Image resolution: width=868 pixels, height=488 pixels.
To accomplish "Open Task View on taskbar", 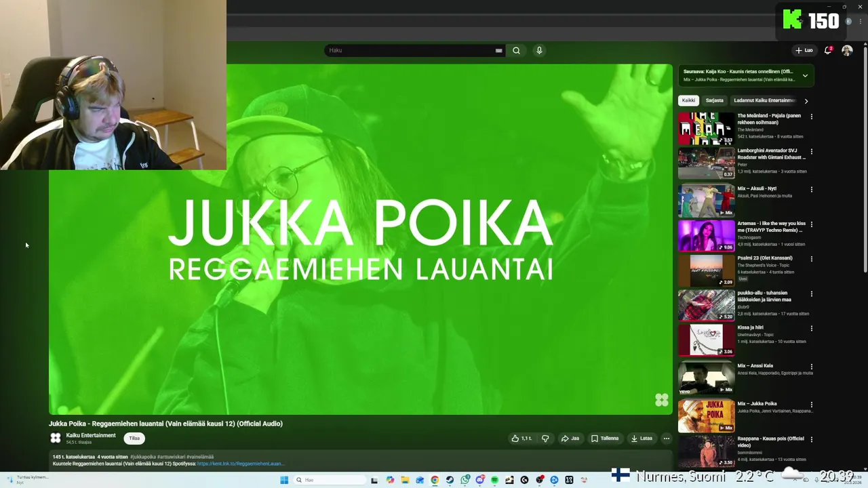I will pyautogui.click(x=374, y=480).
